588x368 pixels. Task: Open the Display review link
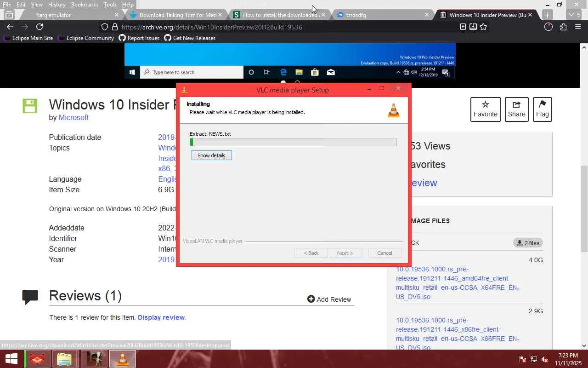coord(161,317)
